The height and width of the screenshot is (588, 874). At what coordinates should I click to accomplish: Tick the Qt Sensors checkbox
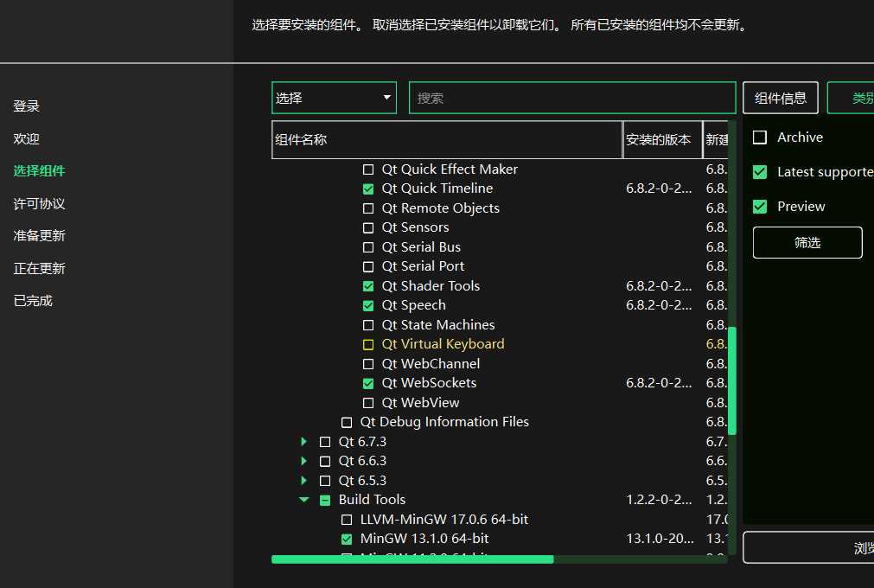[x=368, y=228]
